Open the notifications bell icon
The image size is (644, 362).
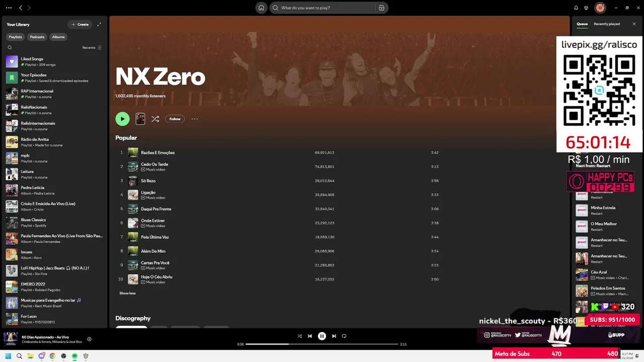pyautogui.click(x=576, y=8)
